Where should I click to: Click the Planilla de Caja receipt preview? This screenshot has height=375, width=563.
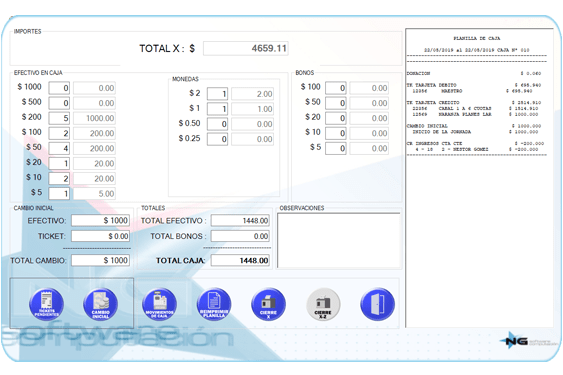pyautogui.click(x=479, y=178)
